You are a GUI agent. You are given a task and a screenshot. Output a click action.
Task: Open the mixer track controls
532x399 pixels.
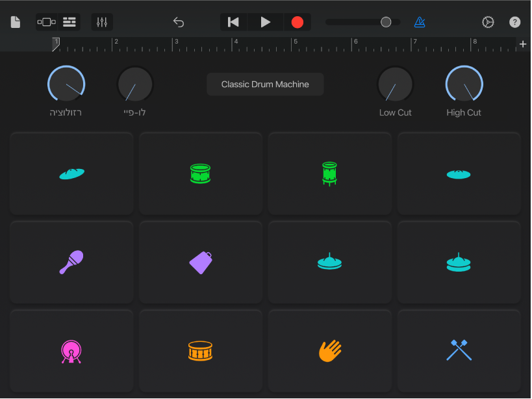[x=102, y=22]
